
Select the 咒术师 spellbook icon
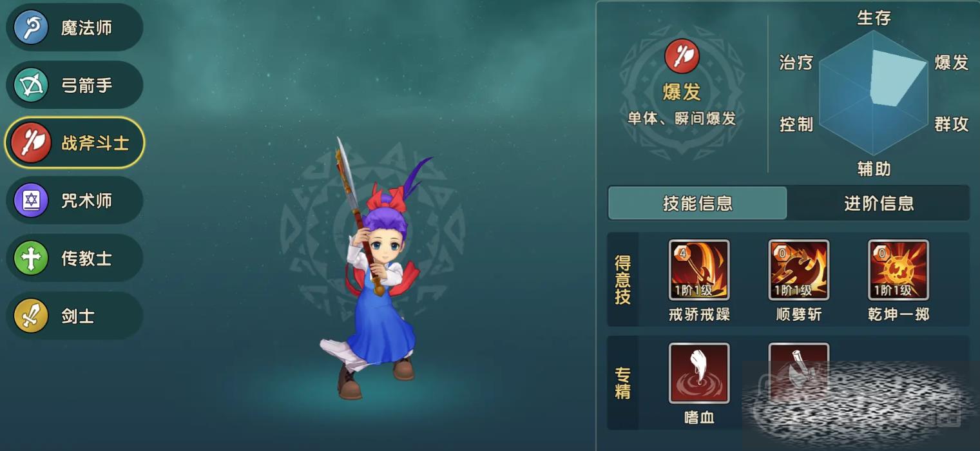tap(31, 200)
